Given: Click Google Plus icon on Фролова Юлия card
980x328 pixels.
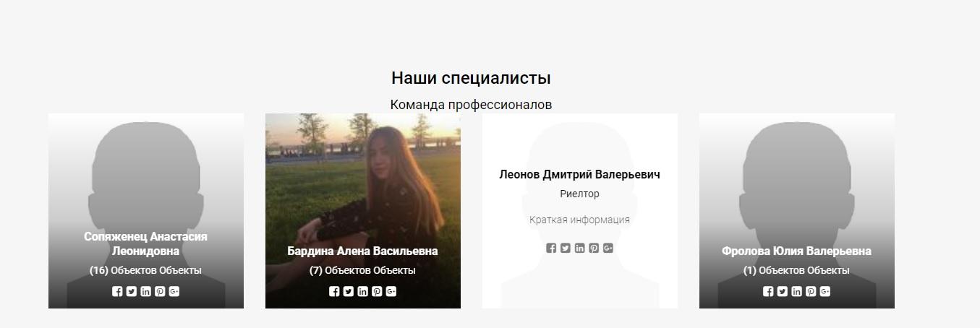Looking at the screenshot, I should (x=825, y=292).
